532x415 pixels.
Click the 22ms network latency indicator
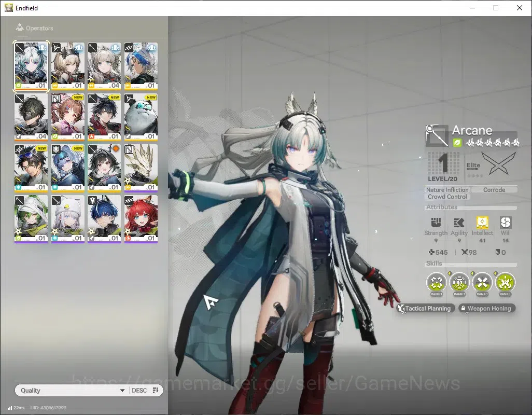click(16, 408)
